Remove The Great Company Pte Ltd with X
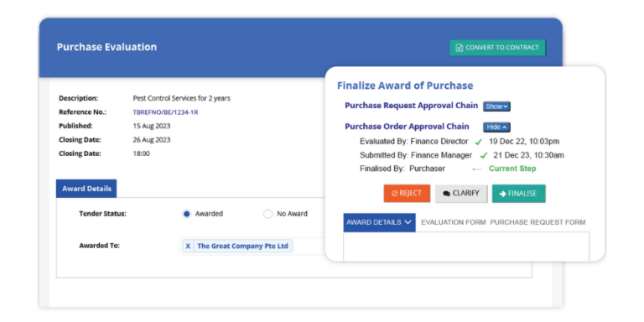The height and width of the screenshot is (322, 644). [188, 246]
